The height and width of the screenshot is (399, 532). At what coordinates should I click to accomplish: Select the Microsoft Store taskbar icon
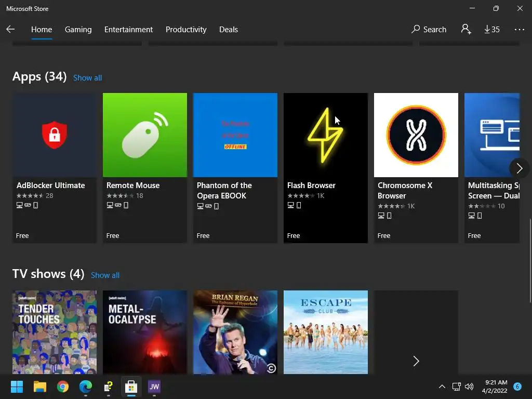pyautogui.click(x=131, y=387)
